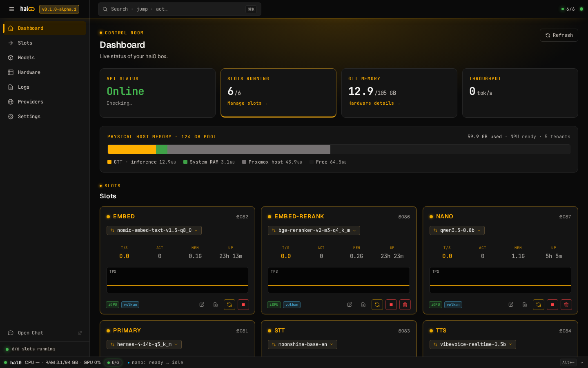
Task: Click the vulkan badge on NANO slot
Action: (453, 305)
